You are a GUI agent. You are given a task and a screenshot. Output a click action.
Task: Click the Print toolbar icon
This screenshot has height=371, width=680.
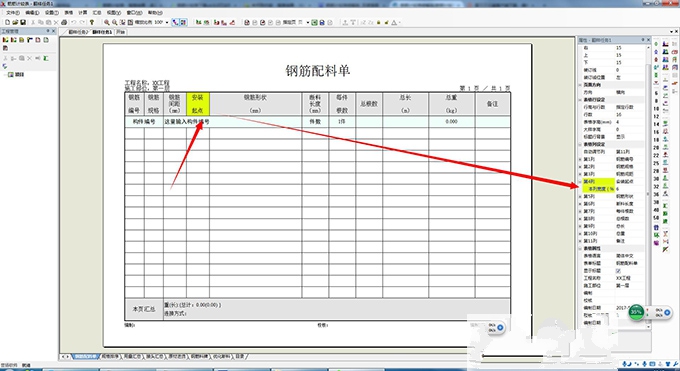coord(64,22)
